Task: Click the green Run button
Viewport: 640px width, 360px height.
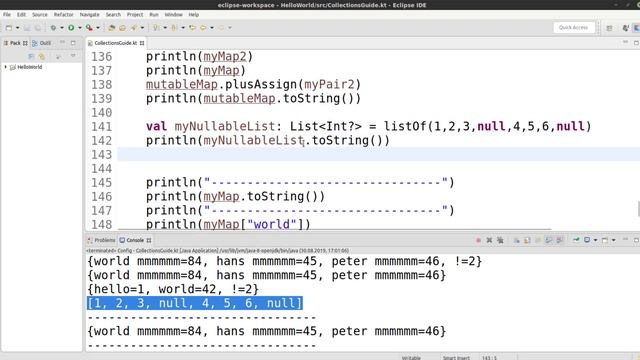Action: [x=71, y=28]
